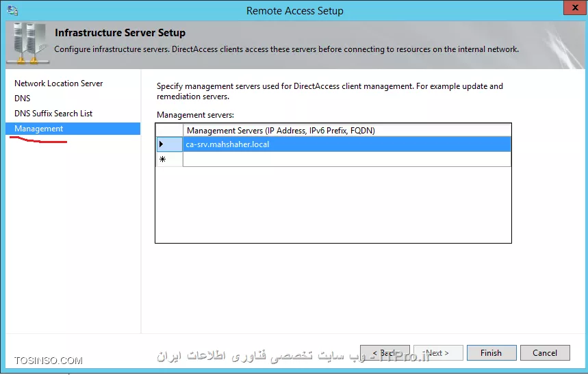Open the Network Location Server step

point(58,83)
